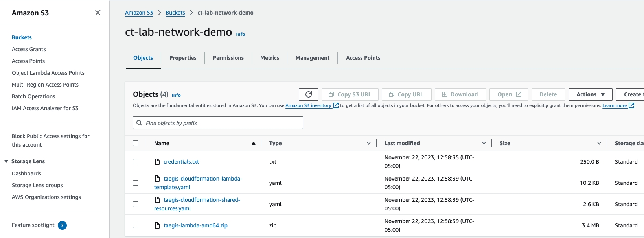Open the Actions dropdown menu

click(590, 94)
